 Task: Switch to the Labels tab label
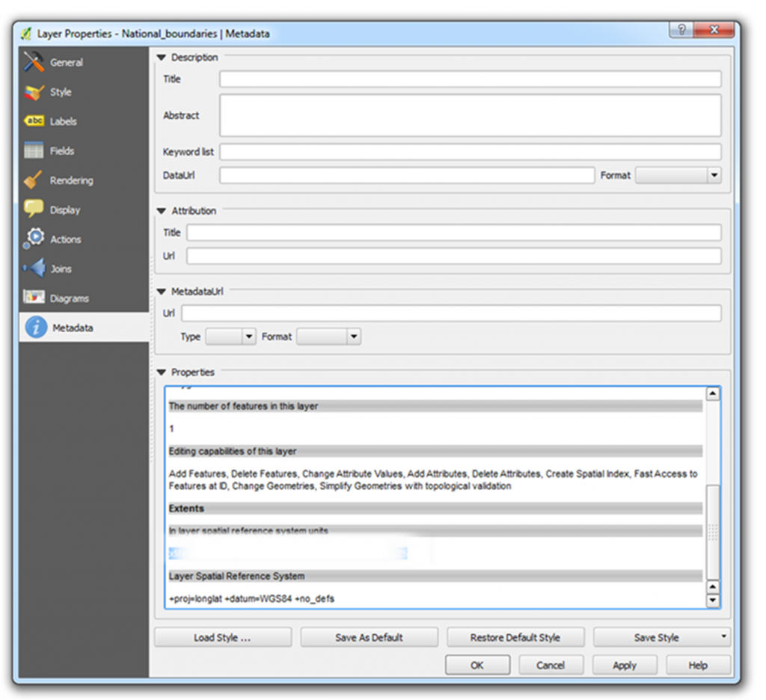point(64,121)
